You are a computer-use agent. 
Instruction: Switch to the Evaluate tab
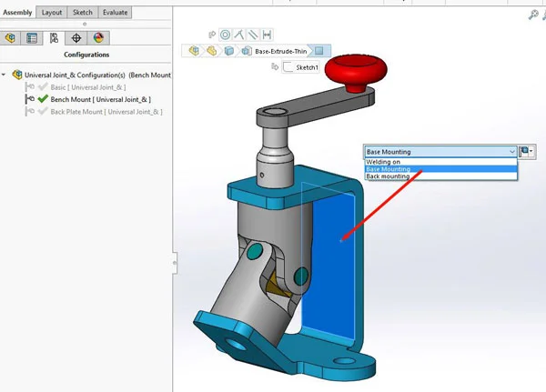116,13
